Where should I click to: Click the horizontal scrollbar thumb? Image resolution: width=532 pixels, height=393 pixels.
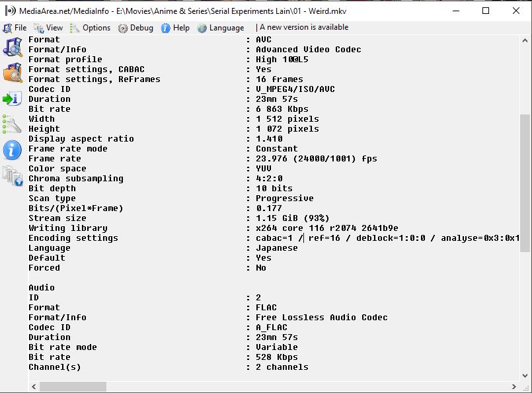click(73, 386)
